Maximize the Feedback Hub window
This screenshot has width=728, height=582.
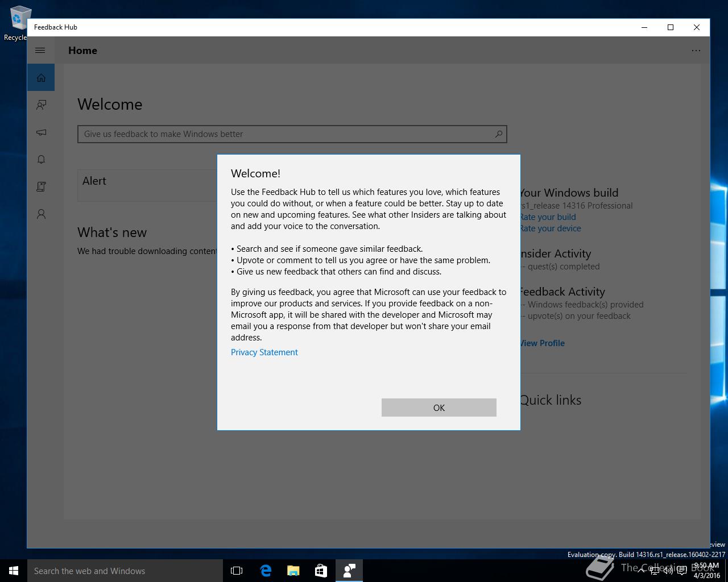click(671, 27)
